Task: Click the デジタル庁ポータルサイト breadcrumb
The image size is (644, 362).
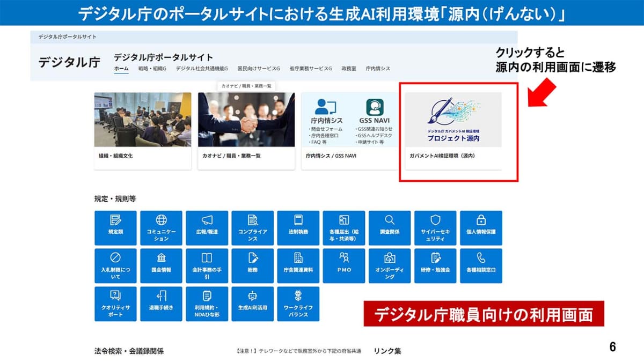Action: point(67,37)
